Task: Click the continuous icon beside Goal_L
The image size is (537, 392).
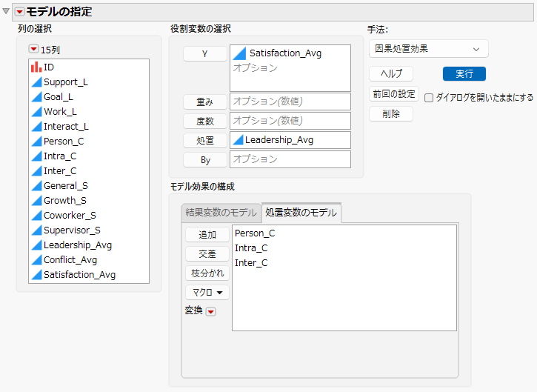Action: 36,97
